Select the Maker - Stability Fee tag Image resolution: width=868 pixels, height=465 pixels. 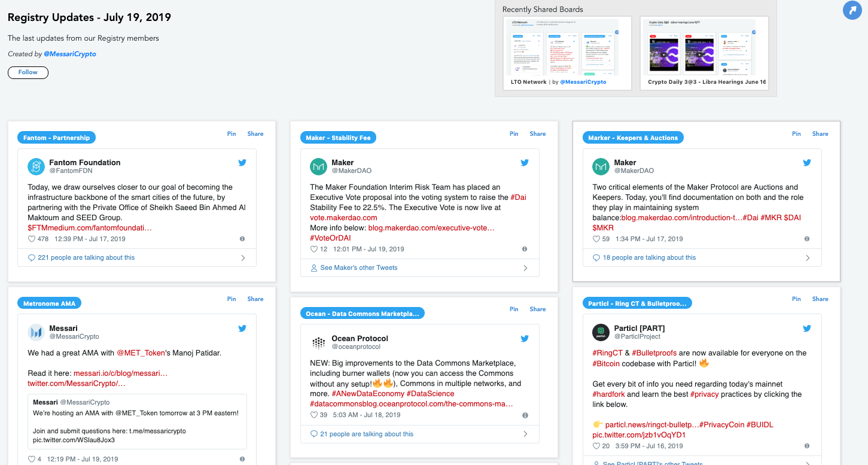tap(338, 138)
